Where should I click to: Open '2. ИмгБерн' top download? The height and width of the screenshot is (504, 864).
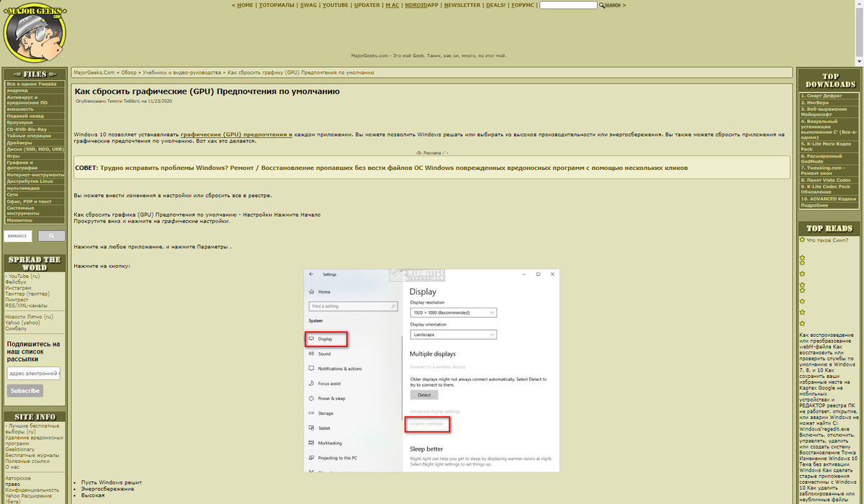tap(815, 102)
